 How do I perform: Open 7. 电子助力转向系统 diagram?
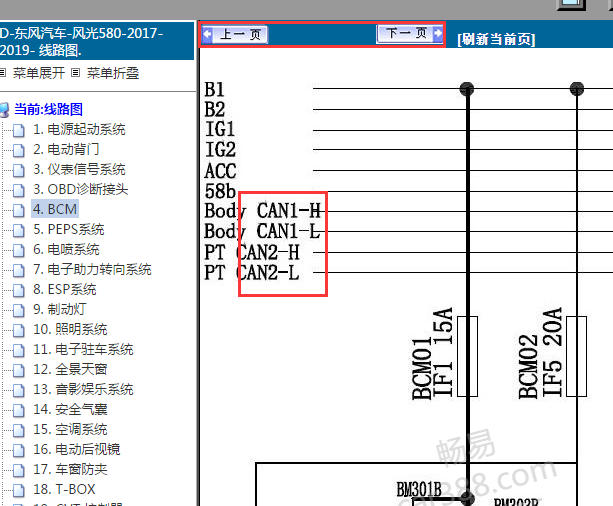click(x=92, y=269)
